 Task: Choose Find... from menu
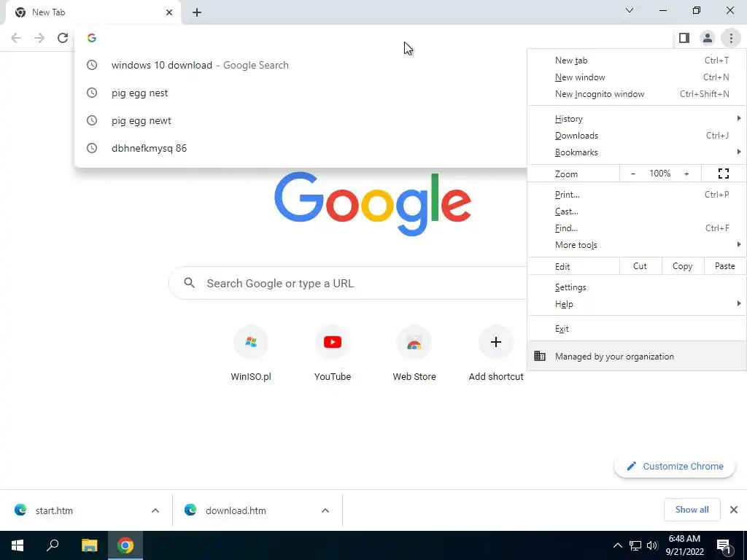[x=637, y=228]
